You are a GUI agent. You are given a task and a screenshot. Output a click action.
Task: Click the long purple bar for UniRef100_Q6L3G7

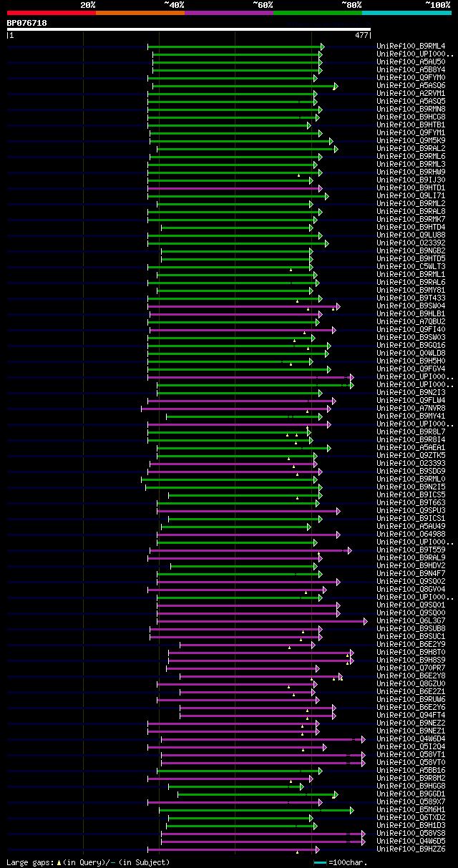[262, 621]
